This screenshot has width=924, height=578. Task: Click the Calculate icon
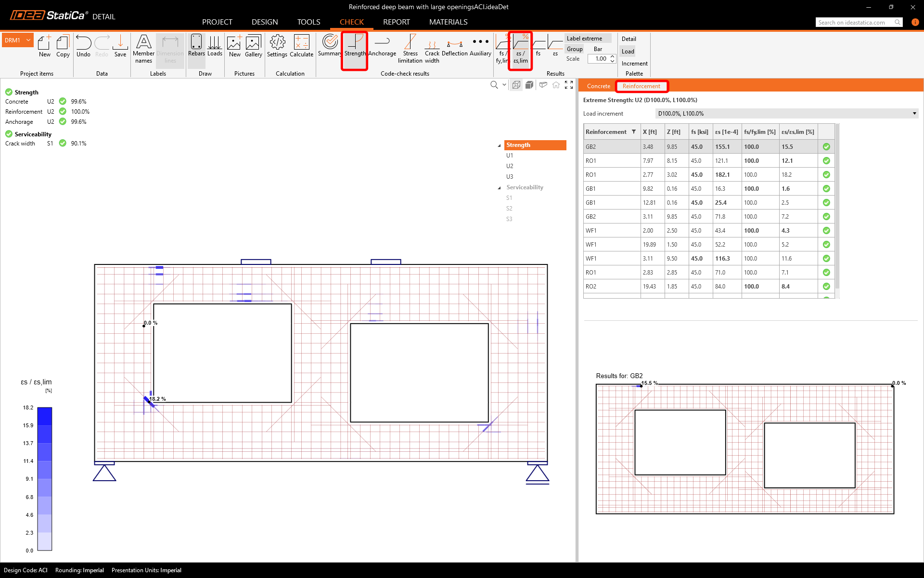click(x=301, y=46)
